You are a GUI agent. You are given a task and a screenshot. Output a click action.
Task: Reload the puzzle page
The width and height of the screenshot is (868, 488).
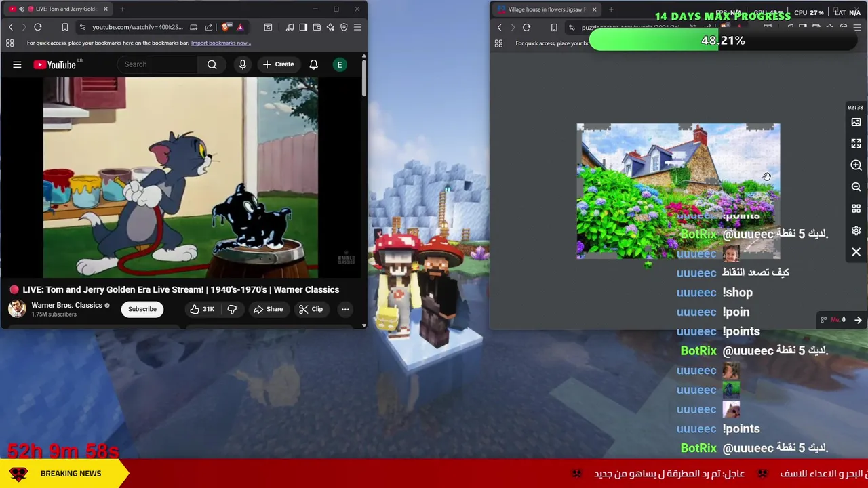(527, 28)
